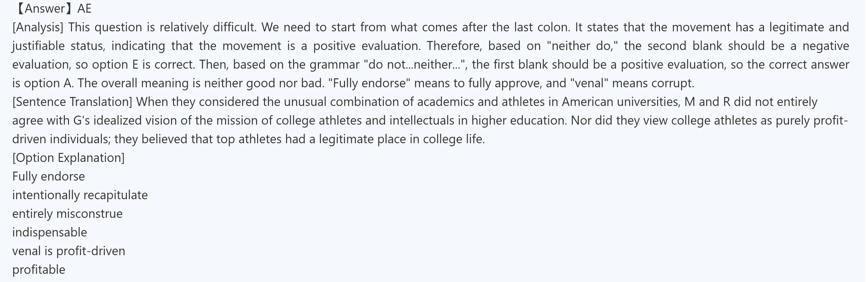Screen dimensions: 868x282
Task: Click the option "indispensable"
Action: pyautogui.click(x=50, y=233)
